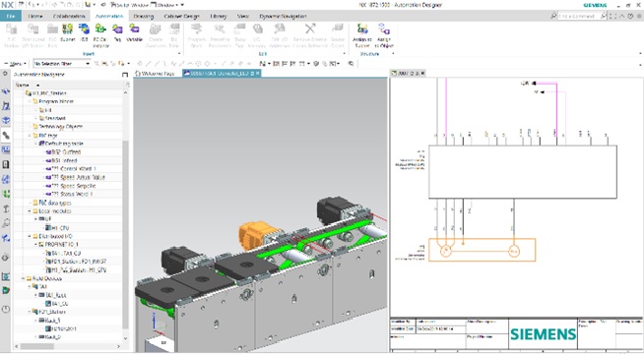Click the Subnet icon in the ribbon

point(67,29)
